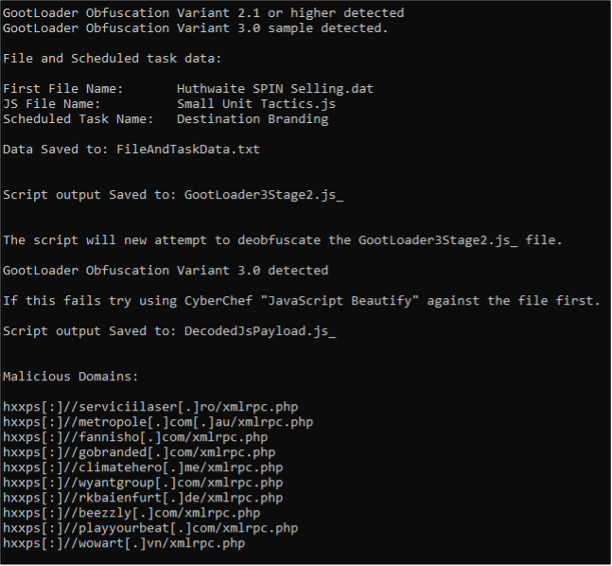Click the wowart[.]vn URL line
Screen dimensions: 612x566
point(124,544)
